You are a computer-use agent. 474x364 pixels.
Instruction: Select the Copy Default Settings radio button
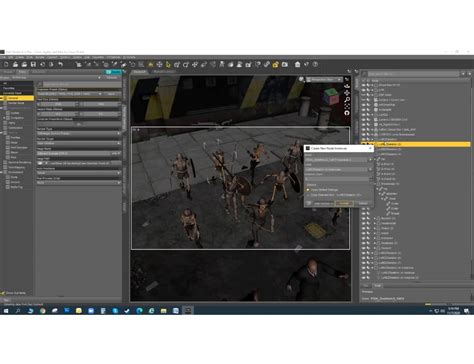pos(308,190)
